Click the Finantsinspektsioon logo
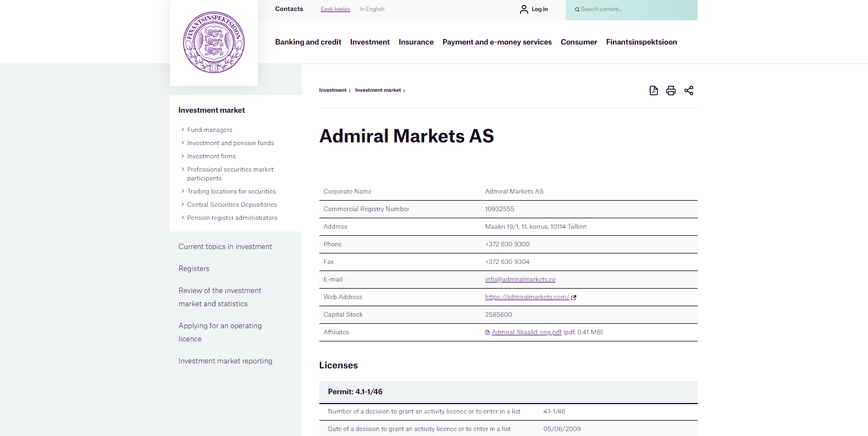Screen dimensions: 868x436 tap(214, 42)
